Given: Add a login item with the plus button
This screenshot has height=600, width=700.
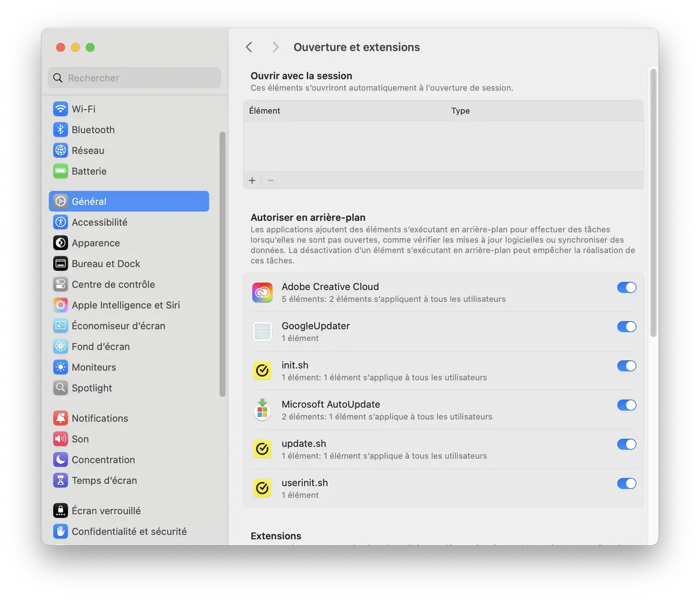Looking at the screenshot, I should (252, 180).
